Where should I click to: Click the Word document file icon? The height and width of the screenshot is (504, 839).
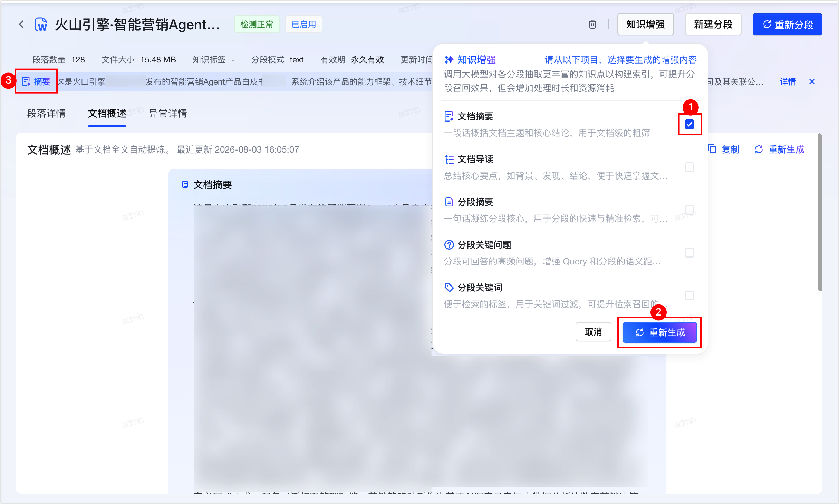click(41, 25)
